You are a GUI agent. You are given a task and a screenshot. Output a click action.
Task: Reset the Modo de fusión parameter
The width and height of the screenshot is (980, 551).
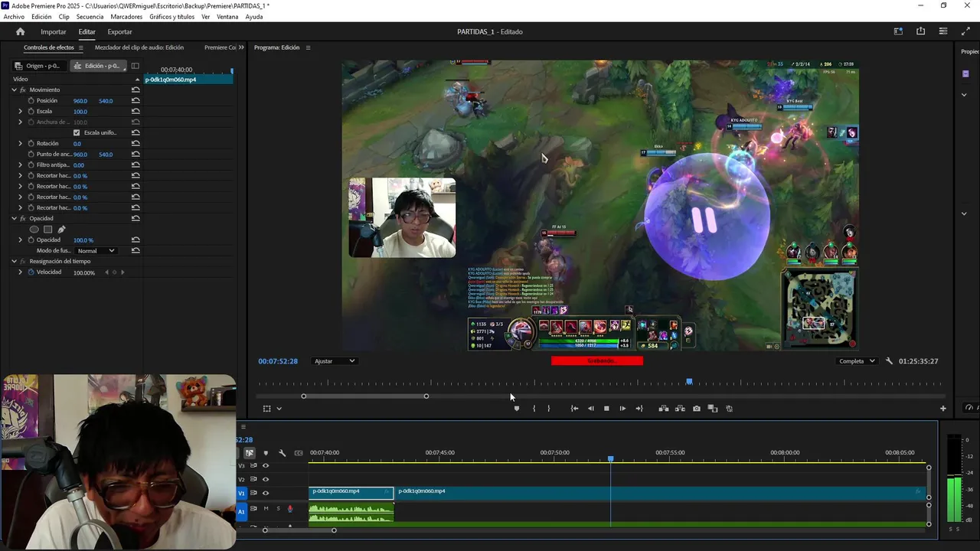click(x=136, y=250)
